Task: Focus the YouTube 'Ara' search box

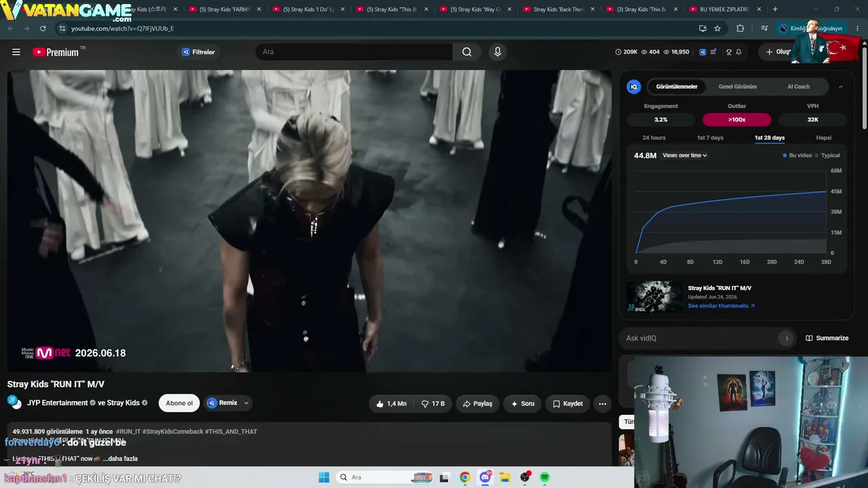Action: click(354, 52)
